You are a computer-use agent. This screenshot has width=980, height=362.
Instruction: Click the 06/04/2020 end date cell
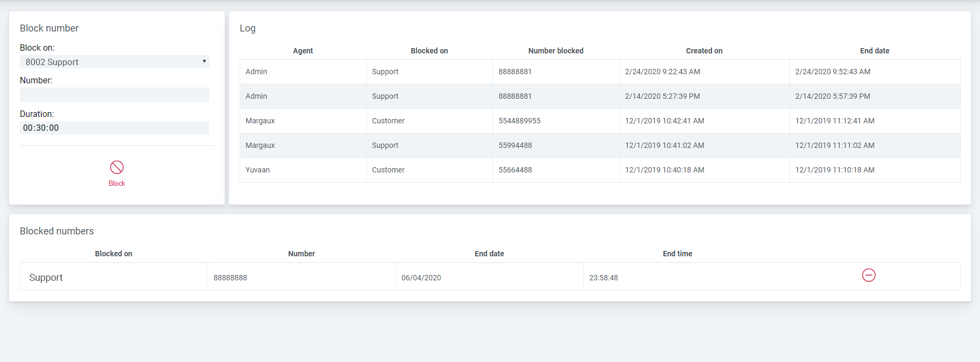pos(421,278)
